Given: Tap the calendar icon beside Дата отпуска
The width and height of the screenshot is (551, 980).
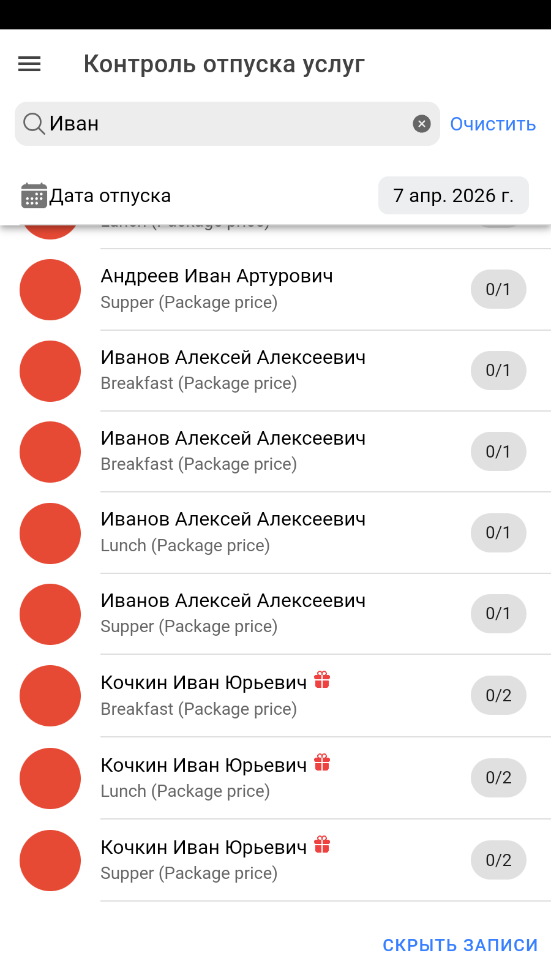Looking at the screenshot, I should coord(34,196).
